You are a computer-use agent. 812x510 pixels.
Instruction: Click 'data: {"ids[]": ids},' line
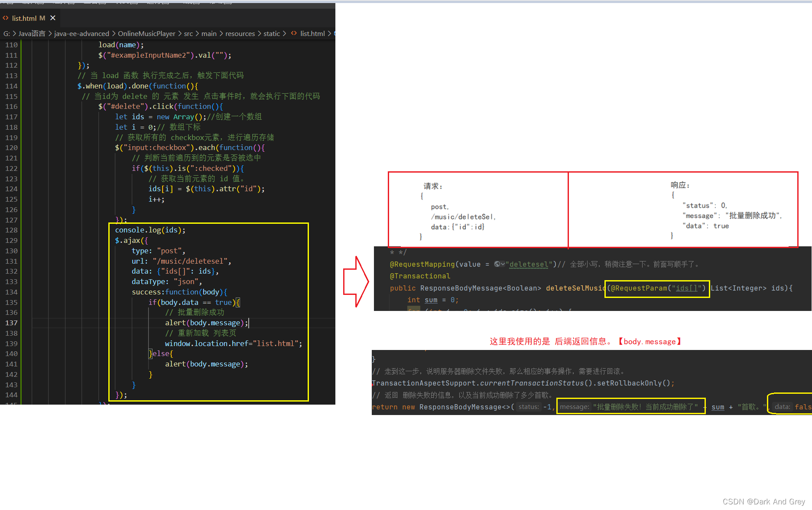tap(175, 271)
